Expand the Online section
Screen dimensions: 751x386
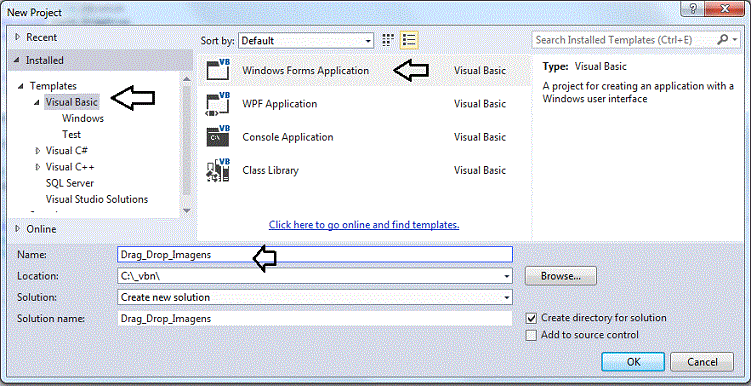pos(18,229)
